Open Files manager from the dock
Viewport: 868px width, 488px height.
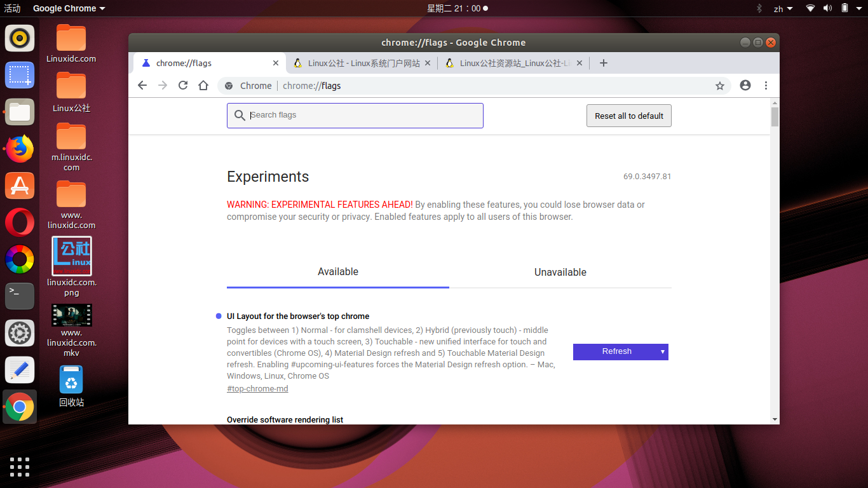pos(20,112)
